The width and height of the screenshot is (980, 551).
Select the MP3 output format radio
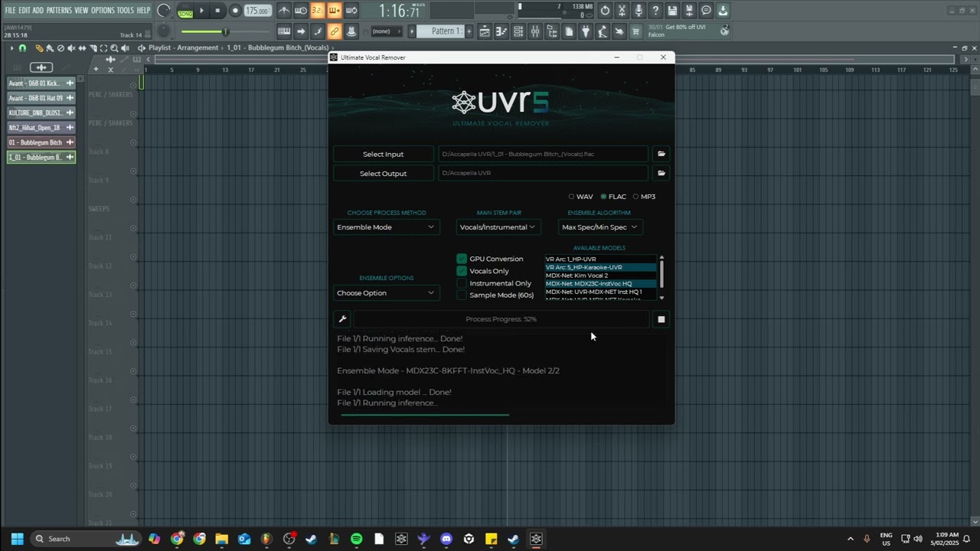point(635,197)
